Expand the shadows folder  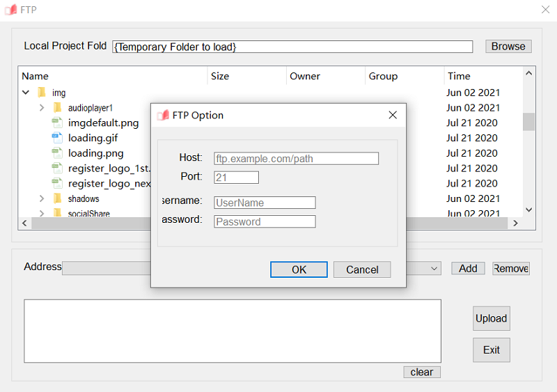tap(42, 199)
